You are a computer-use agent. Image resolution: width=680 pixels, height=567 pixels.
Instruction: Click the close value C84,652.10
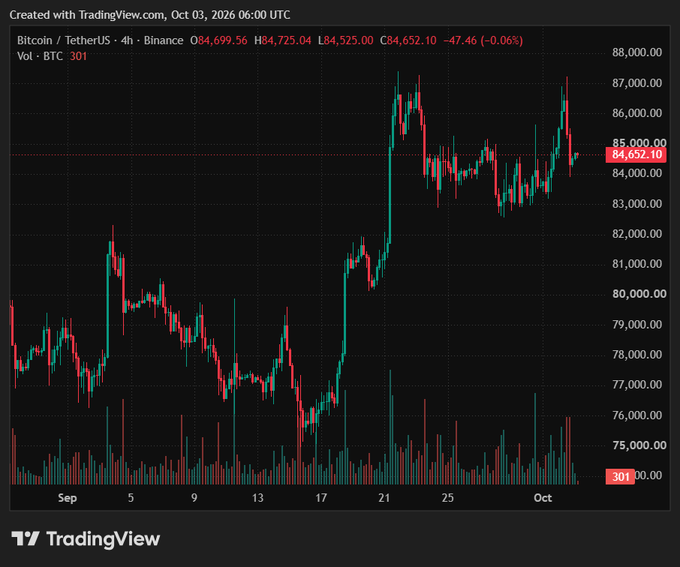(x=408, y=40)
